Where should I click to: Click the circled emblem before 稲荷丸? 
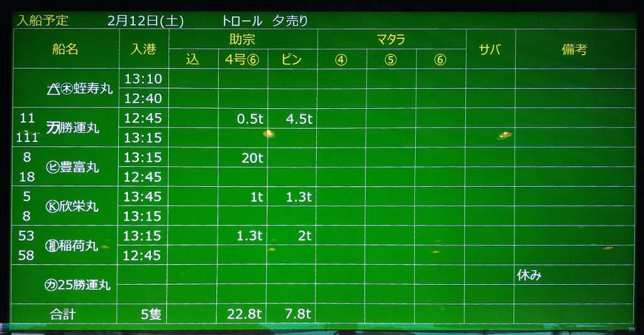[x=52, y=246]
